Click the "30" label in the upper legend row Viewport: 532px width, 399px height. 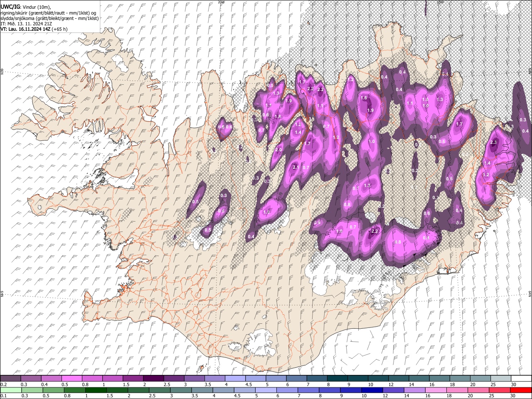pyautogui.click(x=514, y=384)
